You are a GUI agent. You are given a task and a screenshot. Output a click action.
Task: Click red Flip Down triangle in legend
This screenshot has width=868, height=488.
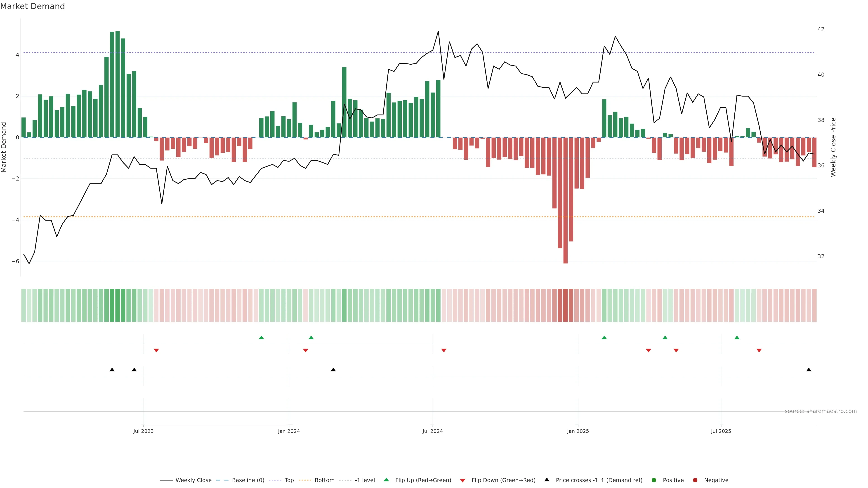click(x=463, y=480)
